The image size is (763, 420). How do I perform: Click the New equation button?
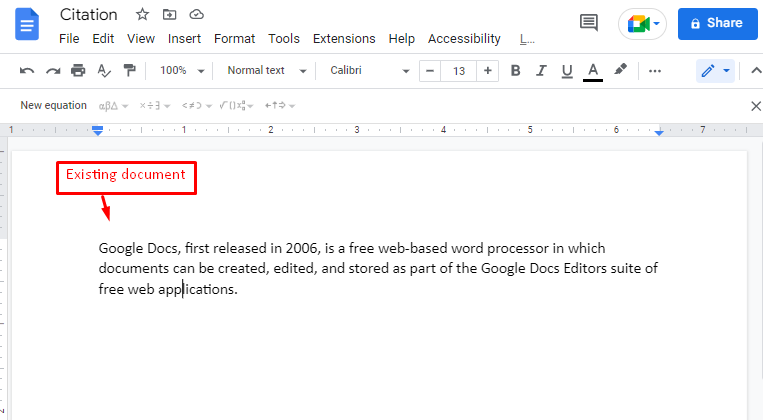click(x=54, y=105)
